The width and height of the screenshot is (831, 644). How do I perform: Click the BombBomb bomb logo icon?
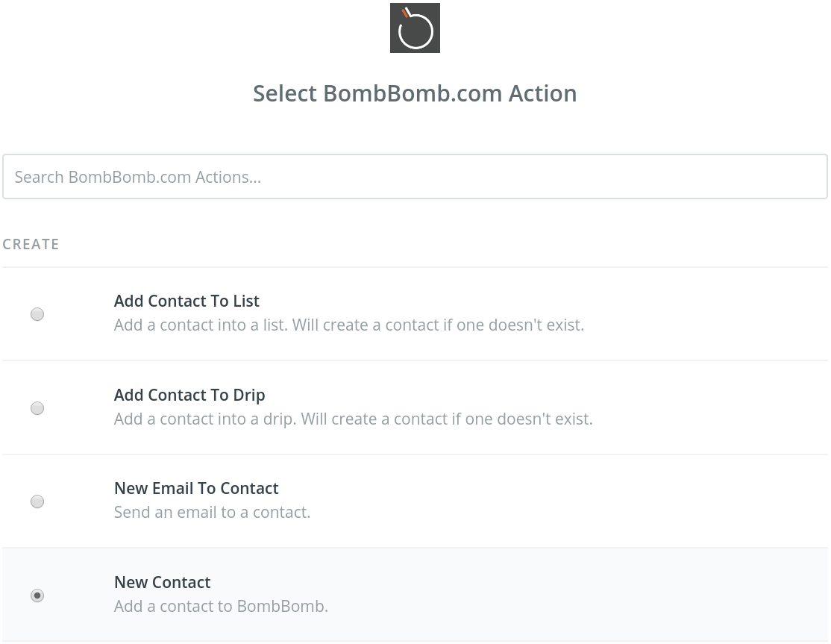415,28
